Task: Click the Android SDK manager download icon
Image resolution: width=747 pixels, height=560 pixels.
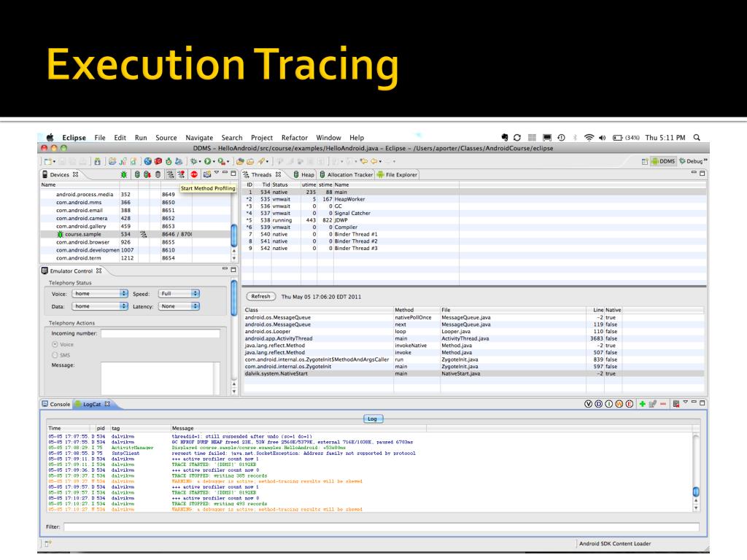Action: [x=97, y=162]
